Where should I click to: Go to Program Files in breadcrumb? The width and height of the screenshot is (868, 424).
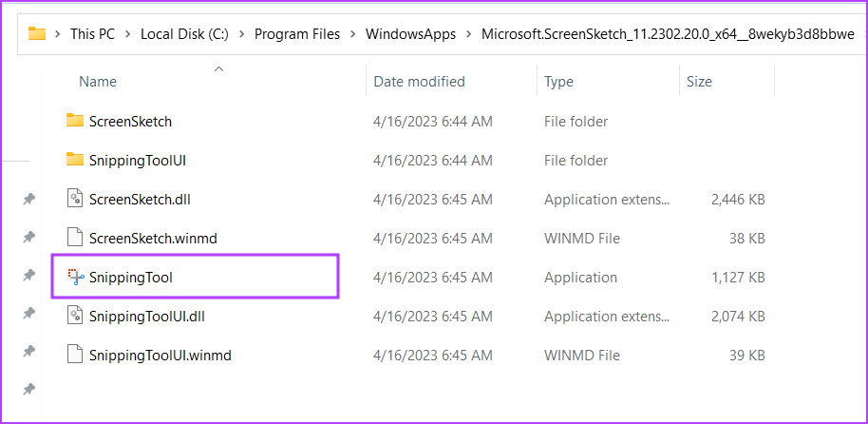coord(297,34)
